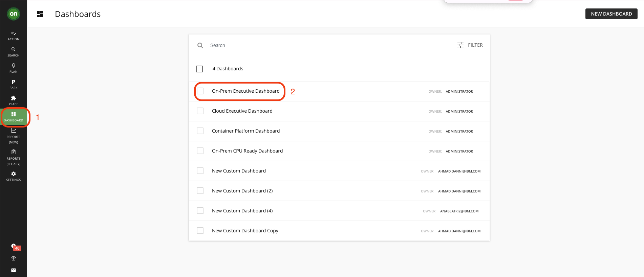Click owner email of New Custom Dashboard Copy
Viewport: 644px width, 277px height.
pyautogui.click(x=459, y=231)
